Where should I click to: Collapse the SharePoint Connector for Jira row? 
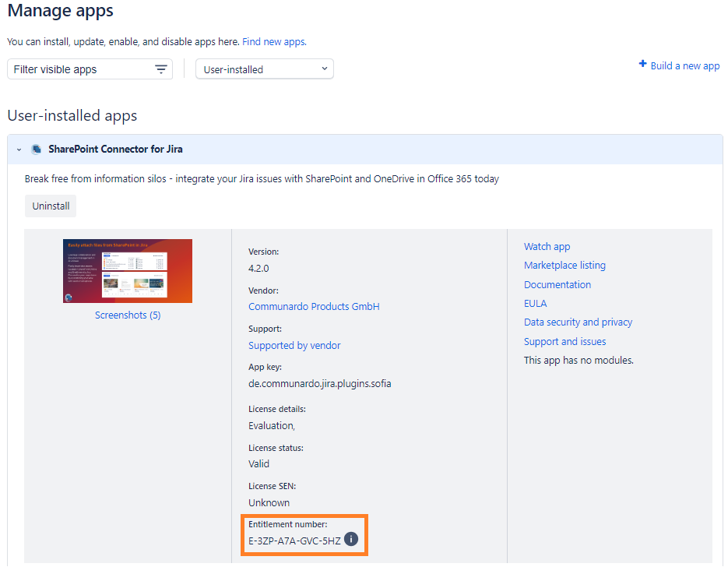19,150
